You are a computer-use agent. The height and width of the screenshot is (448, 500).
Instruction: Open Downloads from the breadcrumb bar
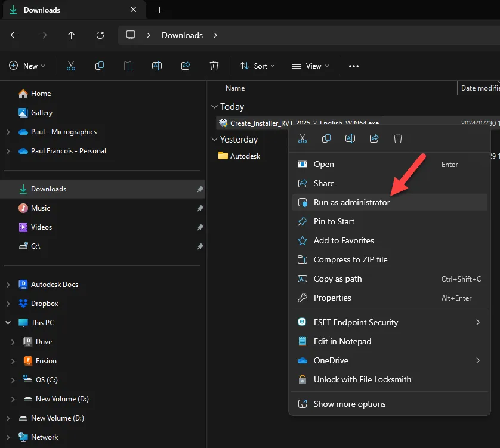coord(182,35)
